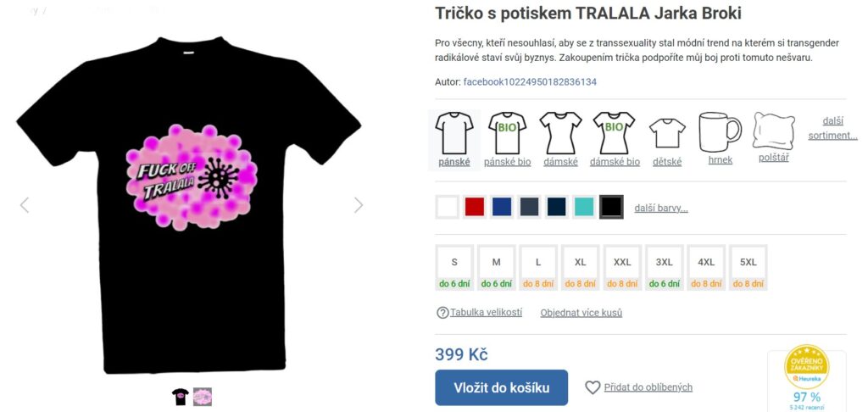Select the polštář pillow icon

[773, 131]
